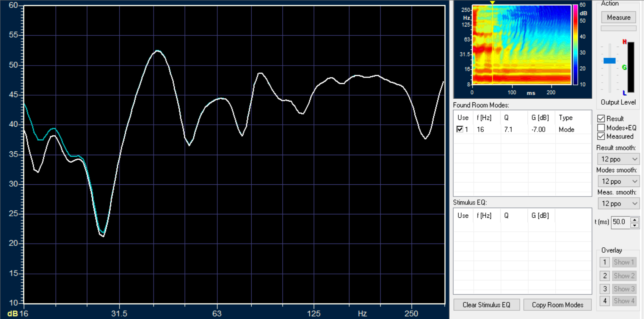The image size is (644, 319).
Task: Click the Show 1 overlay button
Action: [x=624, y=262]
